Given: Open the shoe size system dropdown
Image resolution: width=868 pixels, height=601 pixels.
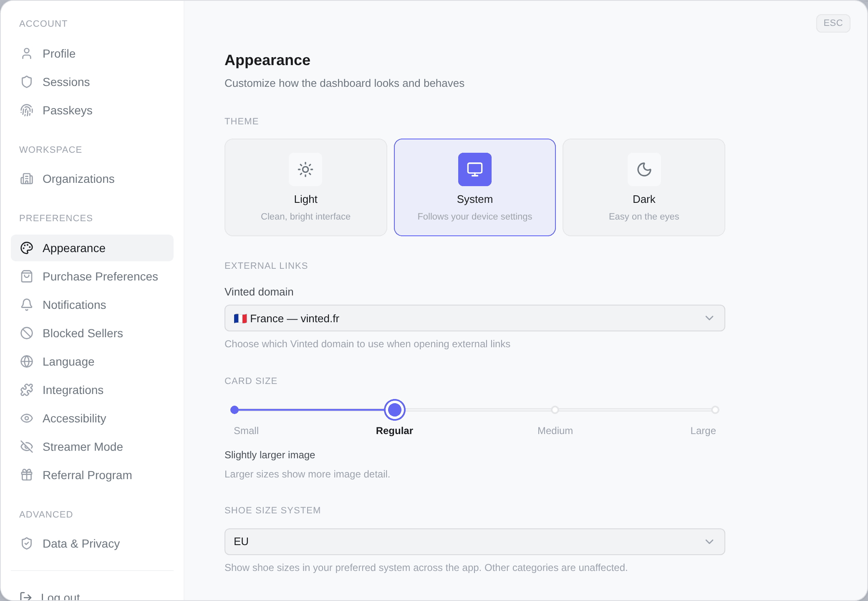Looking at the screenshot, I should point(475,542).
